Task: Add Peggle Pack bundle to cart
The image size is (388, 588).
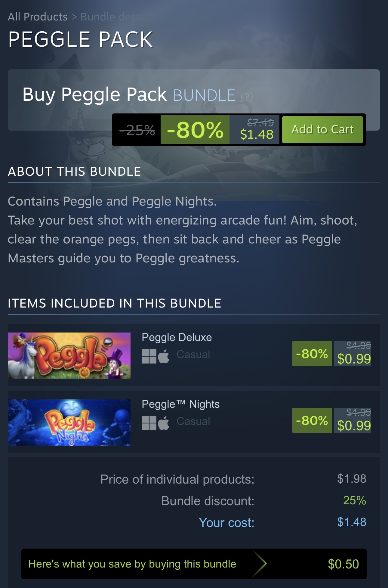Action: point(322,130)
